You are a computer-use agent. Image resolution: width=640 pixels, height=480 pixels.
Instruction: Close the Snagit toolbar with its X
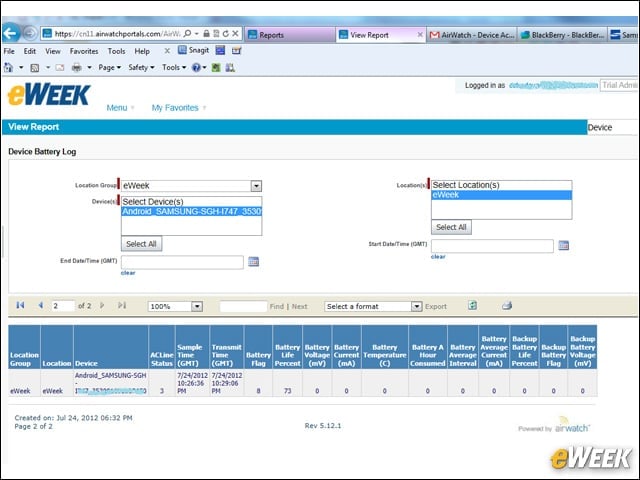167,51
